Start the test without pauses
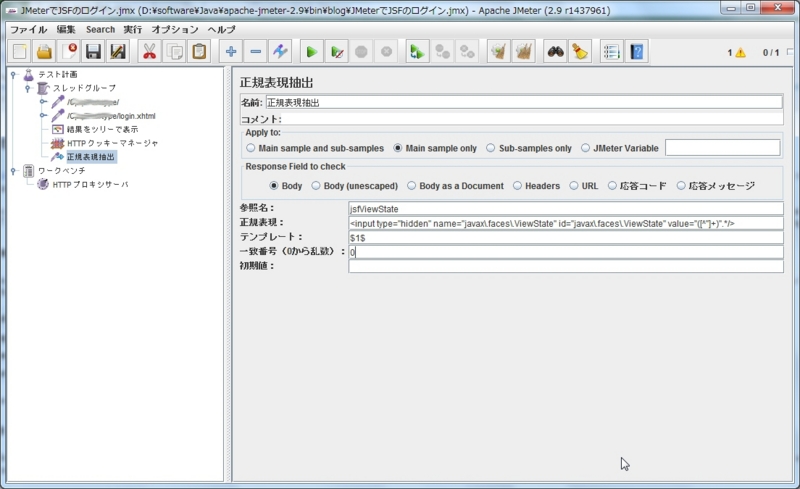 coord(337,52)
